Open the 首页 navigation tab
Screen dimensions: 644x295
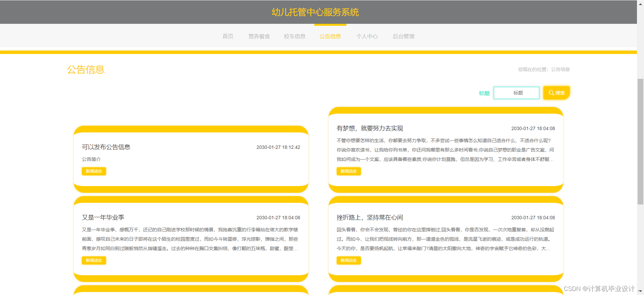tap(228, 36)
